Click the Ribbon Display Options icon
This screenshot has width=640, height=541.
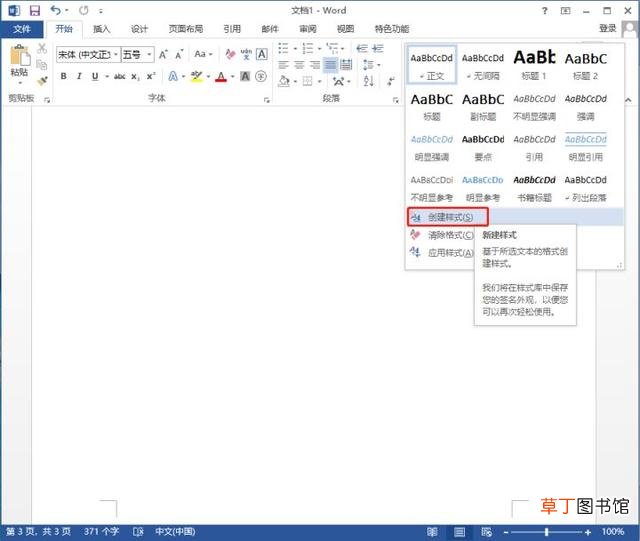click(x=566, y=11)
